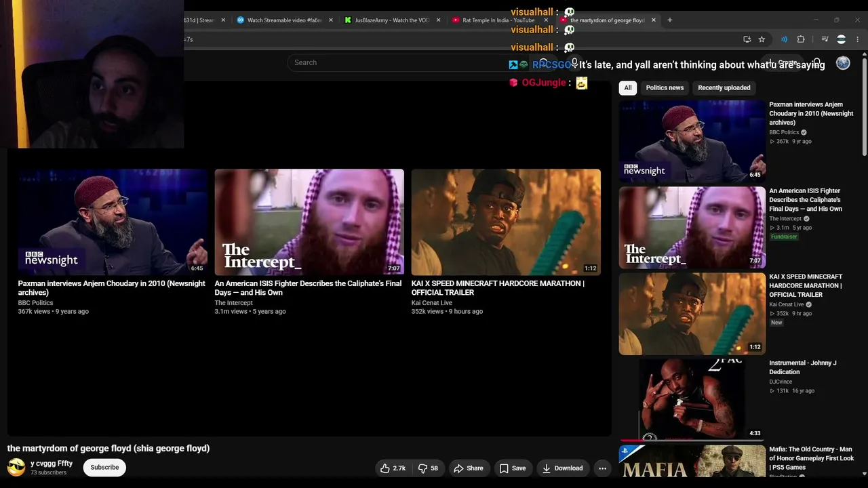Screen dimensions: 868x488
Task: Open sidebar title 'Paxman interviews Anjem Choudary in 2010'
Action: 811,114
